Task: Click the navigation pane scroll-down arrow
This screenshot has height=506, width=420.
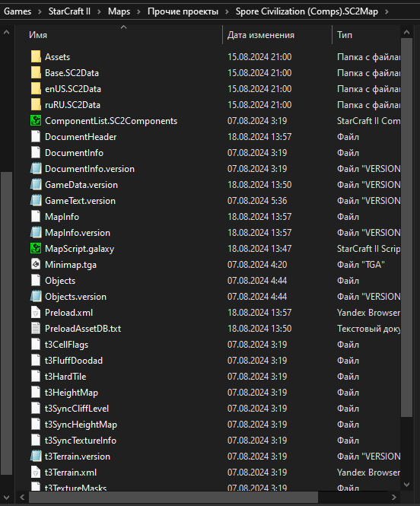Action: [6, 497]
